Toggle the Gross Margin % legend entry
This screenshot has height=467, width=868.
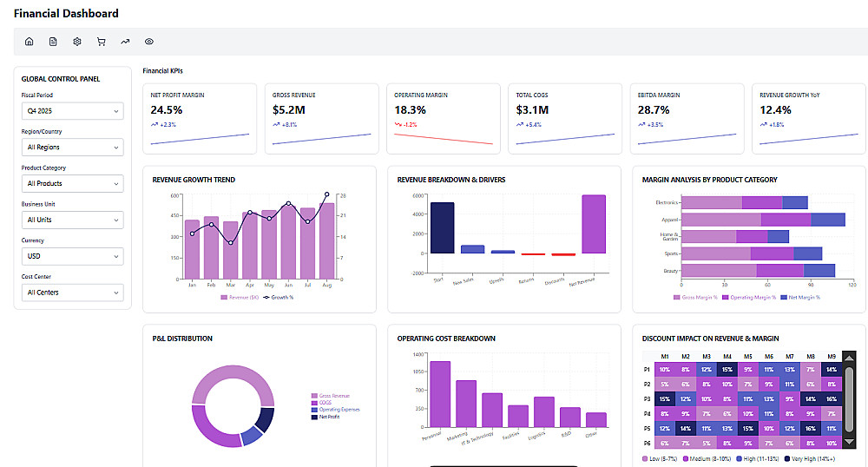[695, 298]
